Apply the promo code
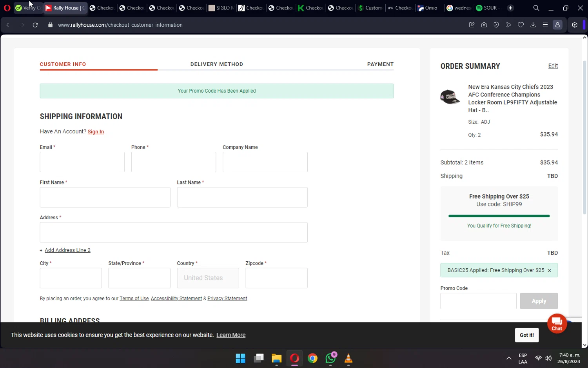Viewport: 588px width, 368px height. pyautogui.click(x=539, y=301)
